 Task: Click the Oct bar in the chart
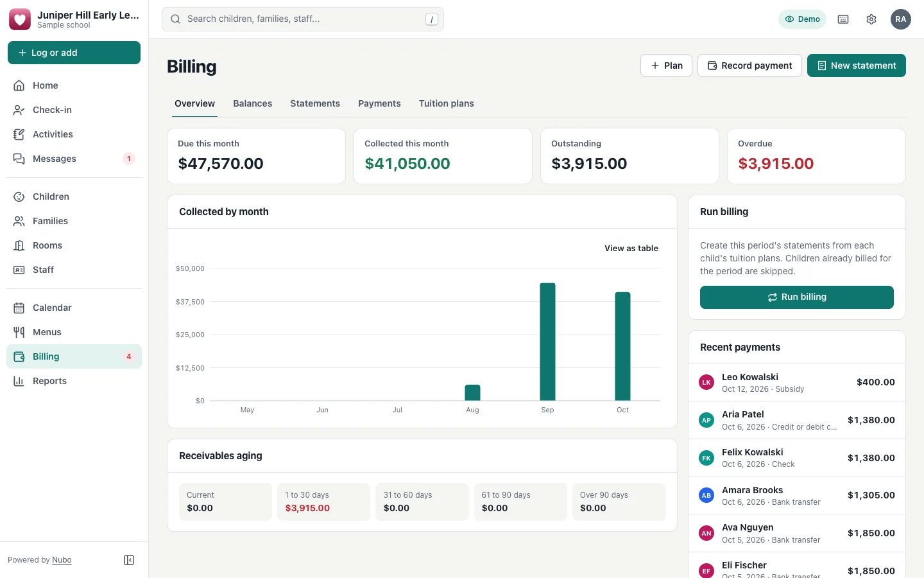tap(622, 346)
